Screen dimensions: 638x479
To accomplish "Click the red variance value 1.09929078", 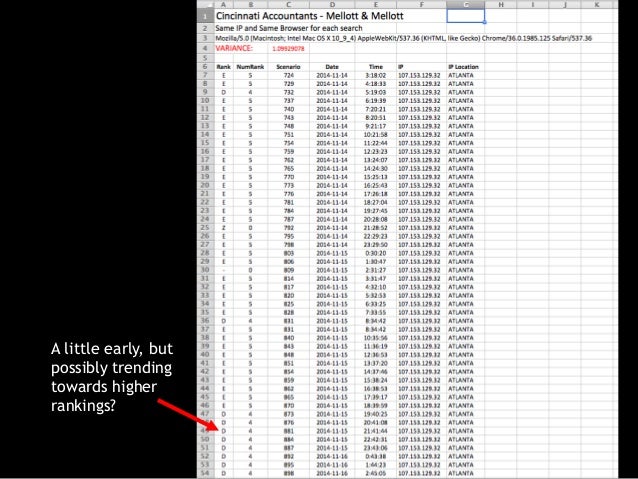I will (x=288, y=48).
